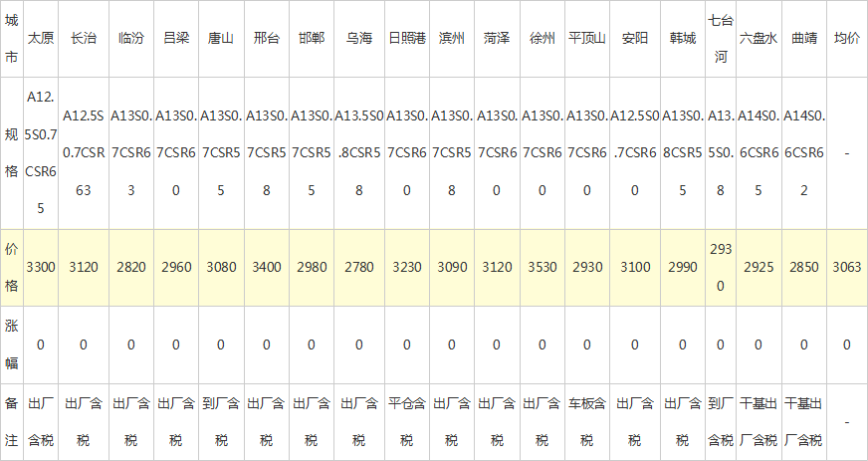
Task: Click the 规格 row label
Action: tap(11, 154)
